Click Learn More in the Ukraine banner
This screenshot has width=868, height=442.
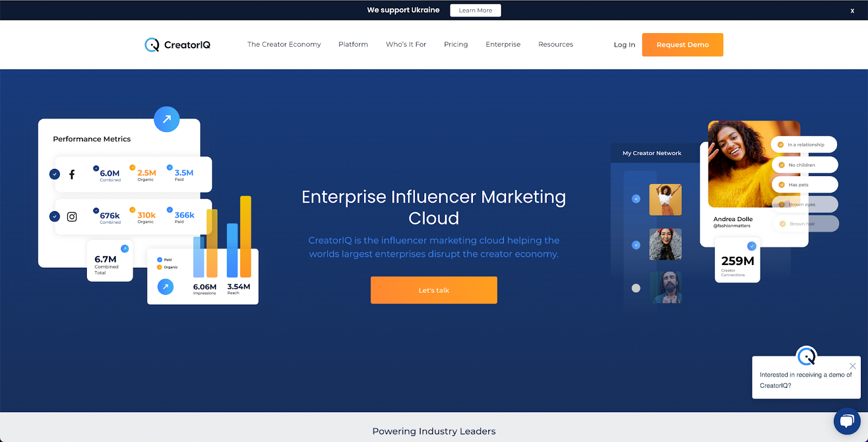[x=476, y=10]
